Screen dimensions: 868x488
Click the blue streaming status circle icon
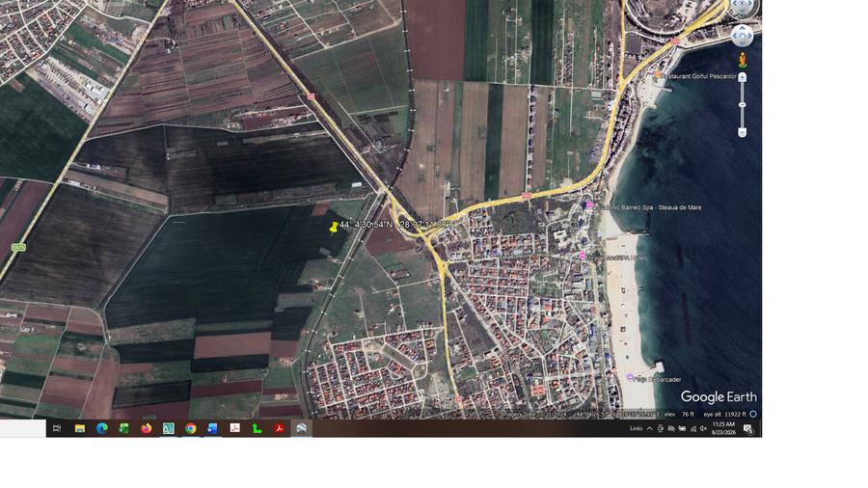click(753, 414)
